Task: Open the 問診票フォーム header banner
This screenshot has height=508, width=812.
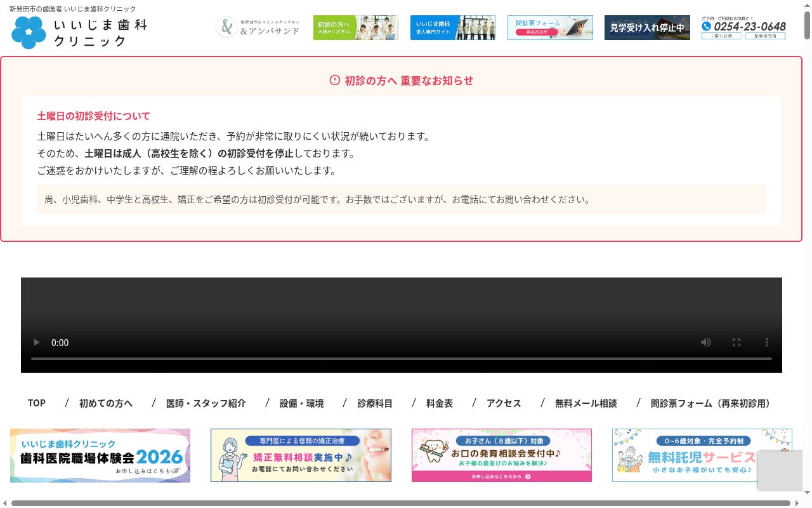Action: coord(550,27)
